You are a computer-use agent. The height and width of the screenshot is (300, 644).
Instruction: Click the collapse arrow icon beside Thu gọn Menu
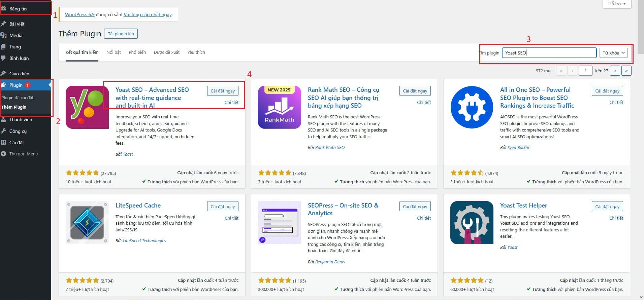tap(3, 154)
